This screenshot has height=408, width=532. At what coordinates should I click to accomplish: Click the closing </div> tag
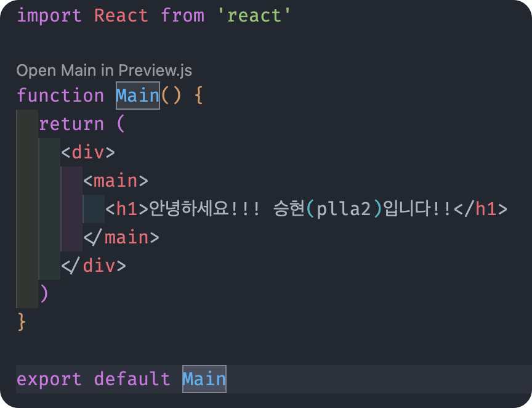[94, 265]
